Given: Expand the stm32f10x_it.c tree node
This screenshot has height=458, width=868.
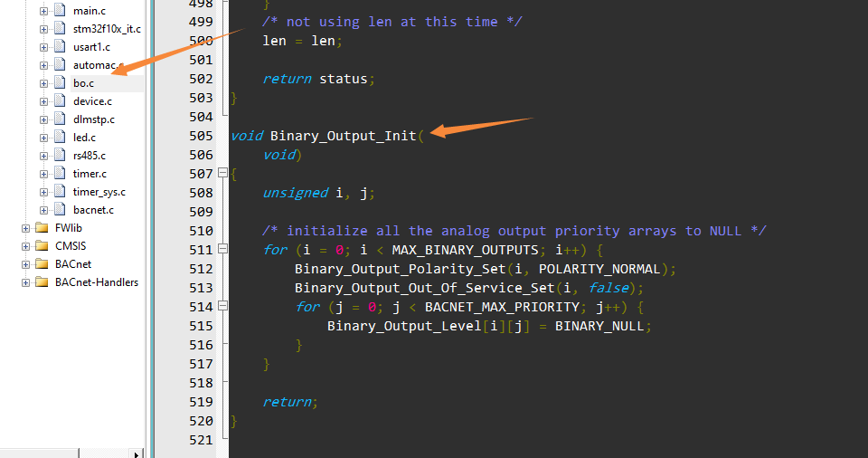Looking at the screenshot, I should coord(43,29).
